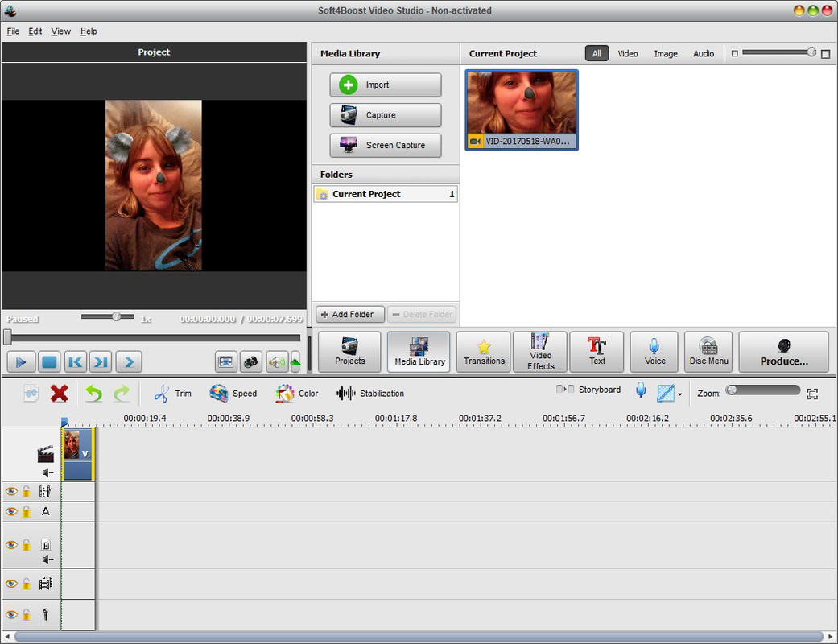Mute preview sound using speaker icon
This screenshot has height=644, width=838.
click(277, 362)
